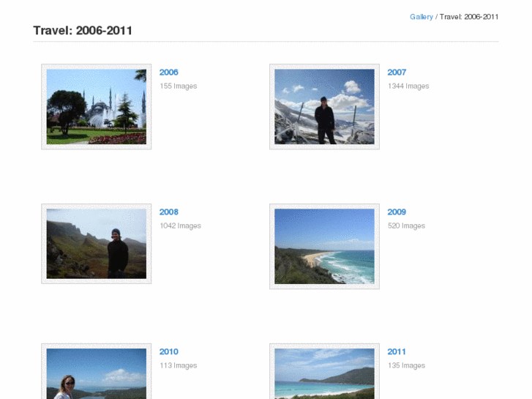Image resolution: width=532 pixels, height=399 pixels.
Task: Click the 'Travel: 2006-2011' page heading
Action: click(x=83, y=31)
